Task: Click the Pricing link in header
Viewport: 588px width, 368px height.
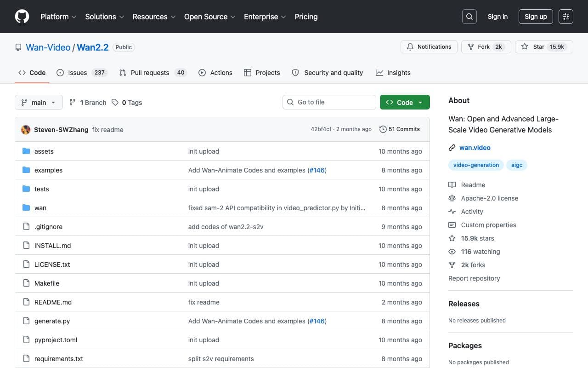Action: (306, 17)
